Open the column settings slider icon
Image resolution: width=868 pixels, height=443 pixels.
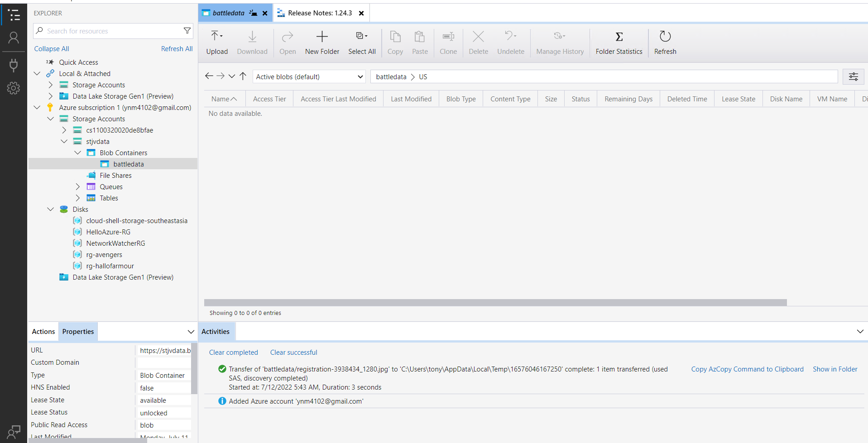(854, 76)
